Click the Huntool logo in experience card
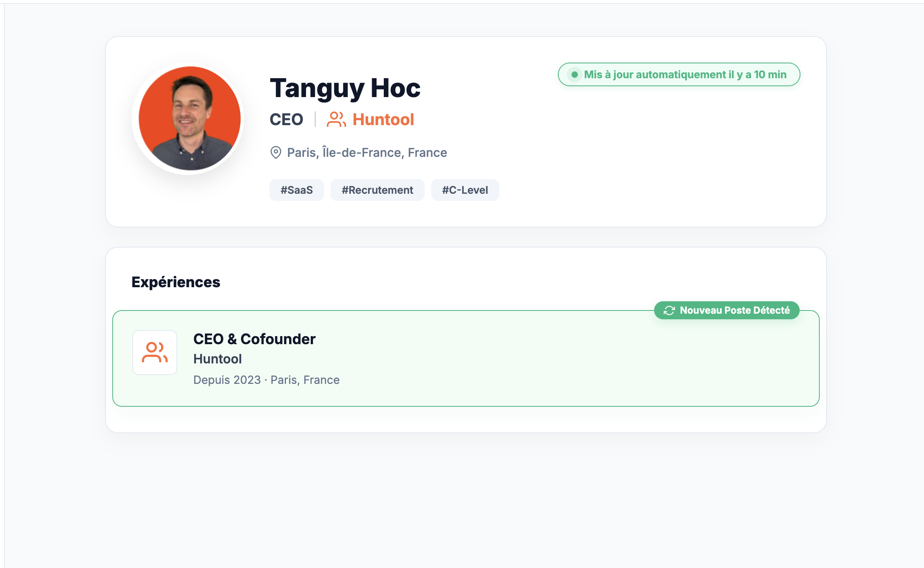 (x=155, y=353)
